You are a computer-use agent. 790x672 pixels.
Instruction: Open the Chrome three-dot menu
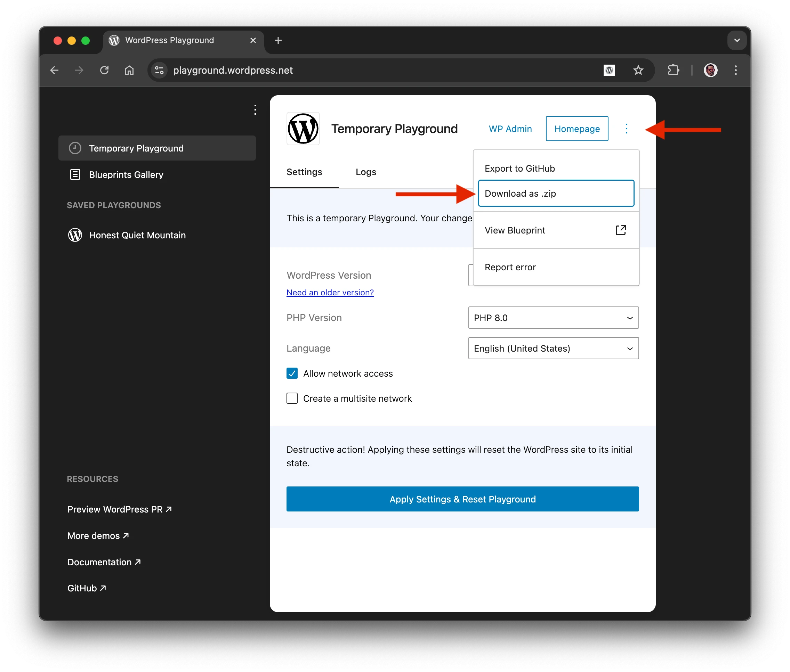(735, 70)
